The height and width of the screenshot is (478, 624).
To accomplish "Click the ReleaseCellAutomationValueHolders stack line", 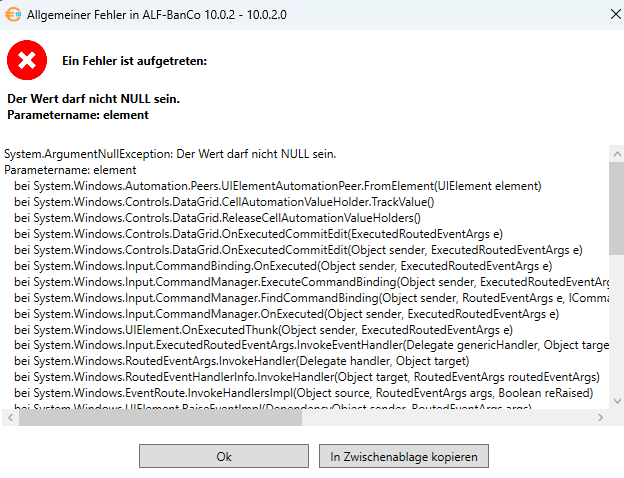I will [x=217, y=218].
